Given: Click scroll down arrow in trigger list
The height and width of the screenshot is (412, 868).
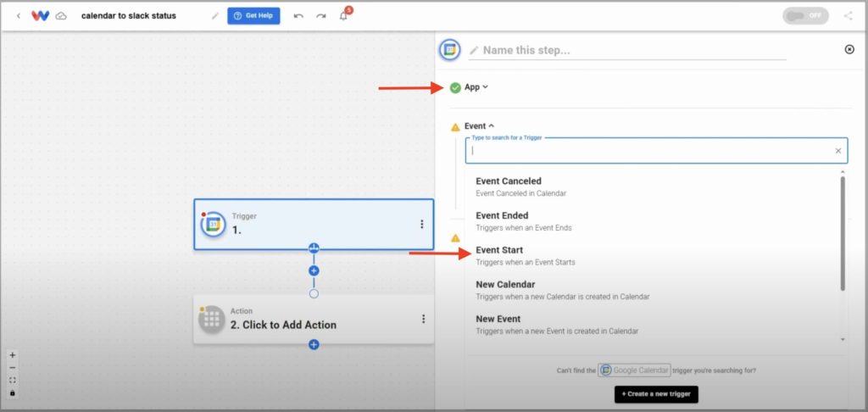Looking at the screenshot, I should 843,339.
